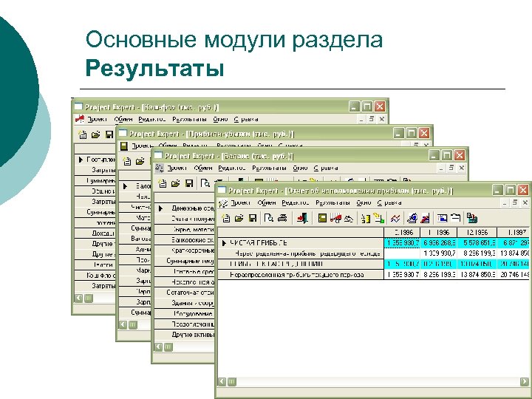The width and height of the screenshot is (532, 399).
Task: Click the red arrow over bars chart icon
Action: click(x=335, y=219)
